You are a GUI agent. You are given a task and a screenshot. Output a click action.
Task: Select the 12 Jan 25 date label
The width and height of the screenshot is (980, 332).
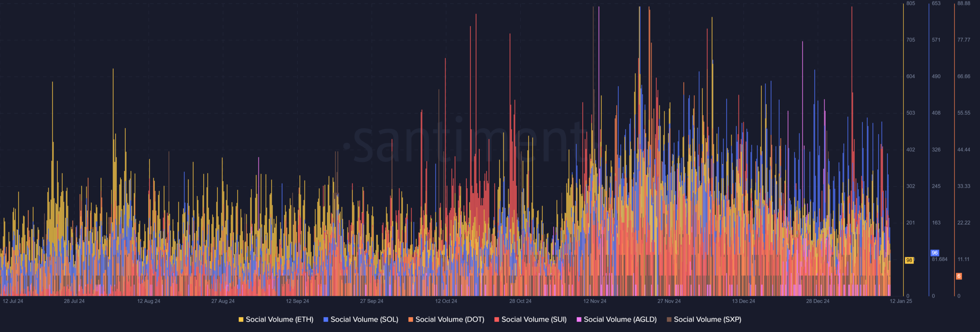900,301
